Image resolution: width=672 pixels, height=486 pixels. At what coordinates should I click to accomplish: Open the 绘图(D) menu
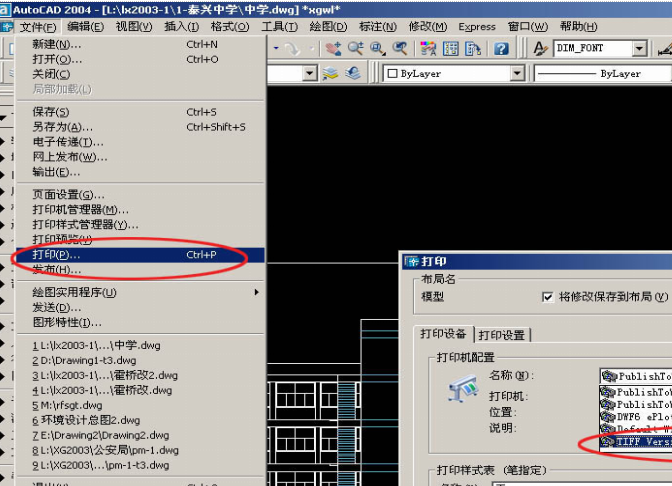point(328,27)
